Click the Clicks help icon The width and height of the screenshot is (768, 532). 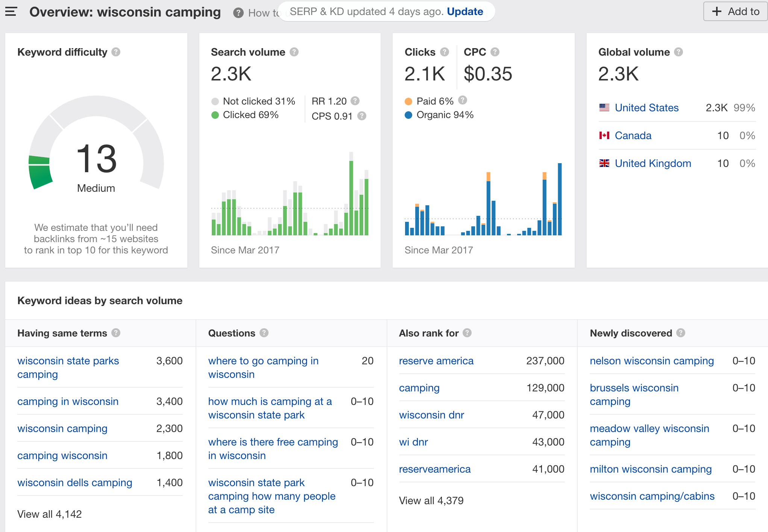445,52
